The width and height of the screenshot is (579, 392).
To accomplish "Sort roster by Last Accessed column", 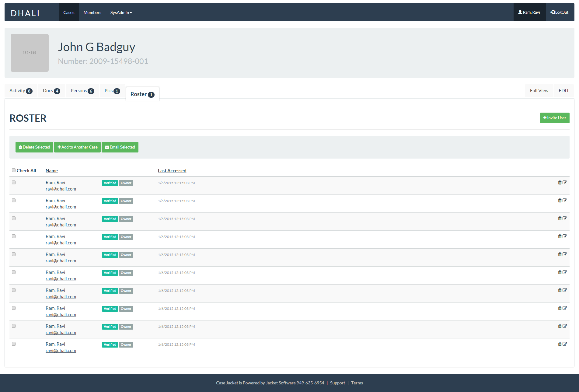I will tap(172, 170).
